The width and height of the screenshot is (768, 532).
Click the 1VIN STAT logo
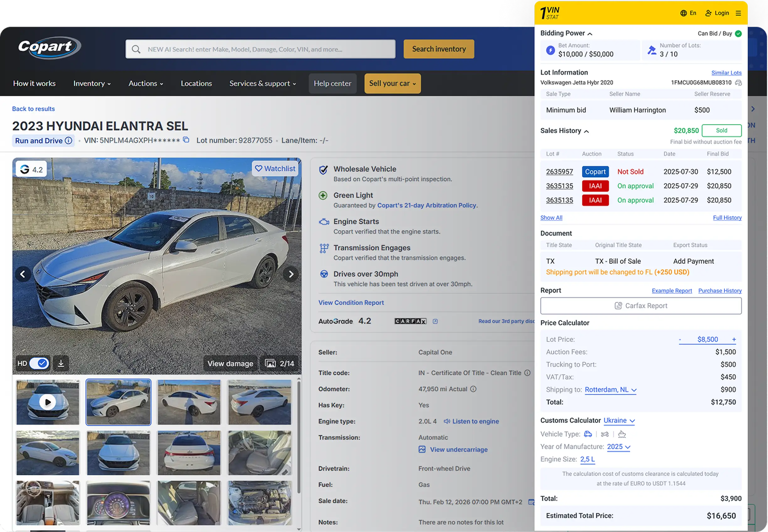[x=550, y=13]
